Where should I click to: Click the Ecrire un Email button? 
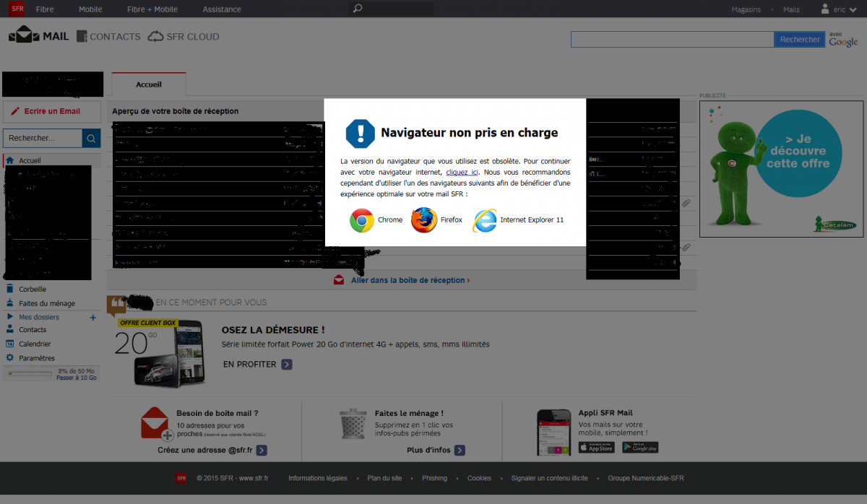click(x=51, y=111)
